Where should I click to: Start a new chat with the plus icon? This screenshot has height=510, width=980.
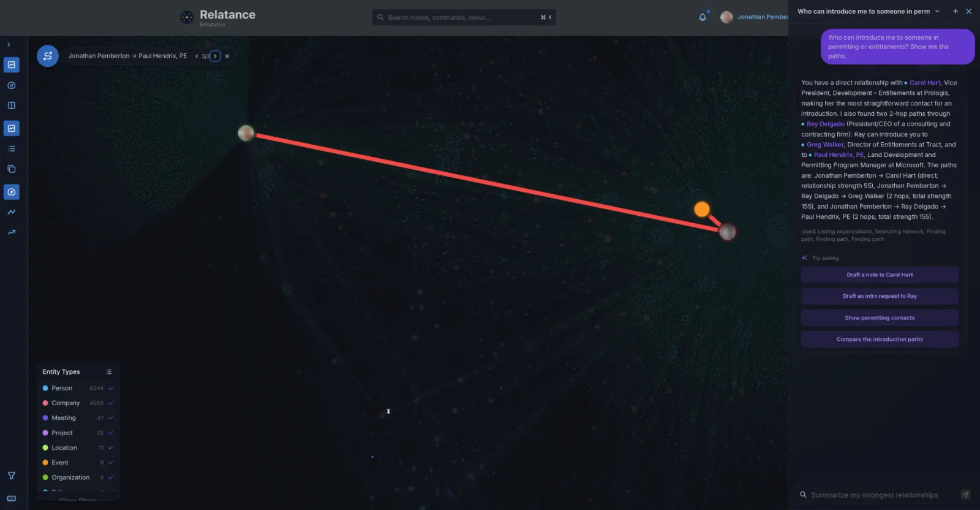[x=955, y=11]
